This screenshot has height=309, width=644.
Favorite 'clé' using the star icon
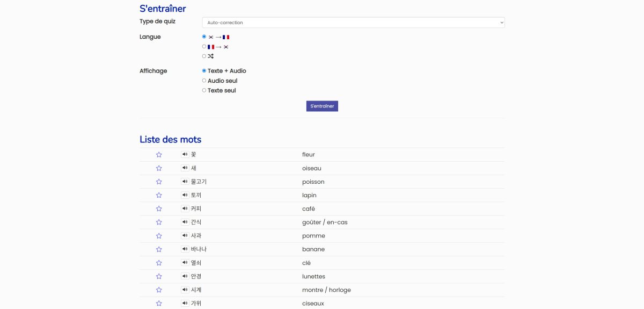point(159,263)
